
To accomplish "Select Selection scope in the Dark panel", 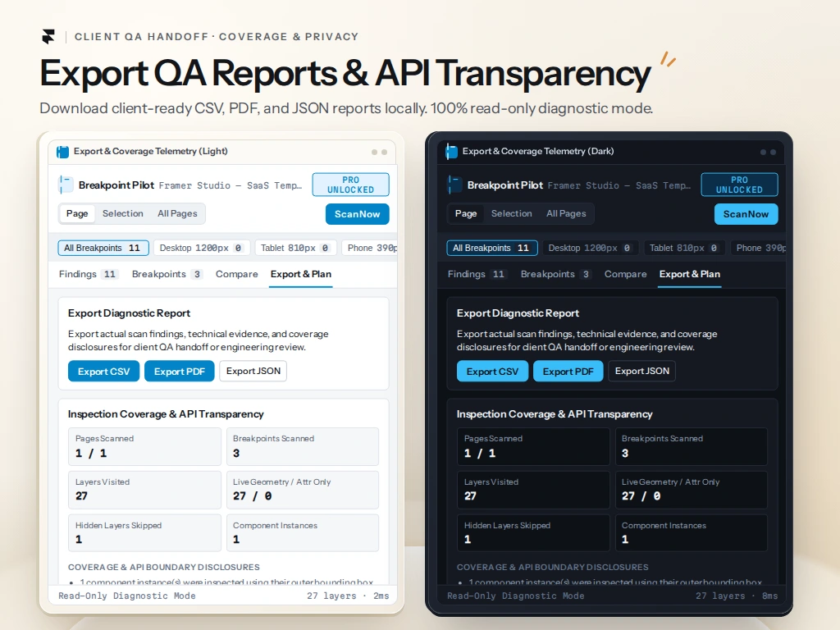I will point(512,213).
